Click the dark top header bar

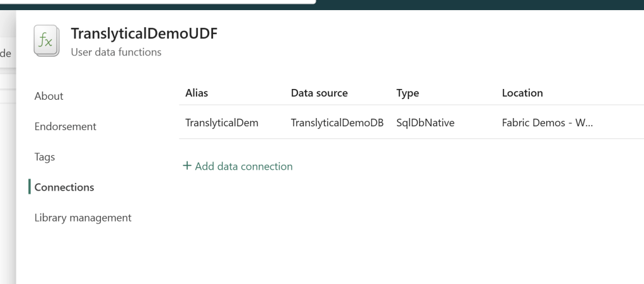(x=479, y=4)
